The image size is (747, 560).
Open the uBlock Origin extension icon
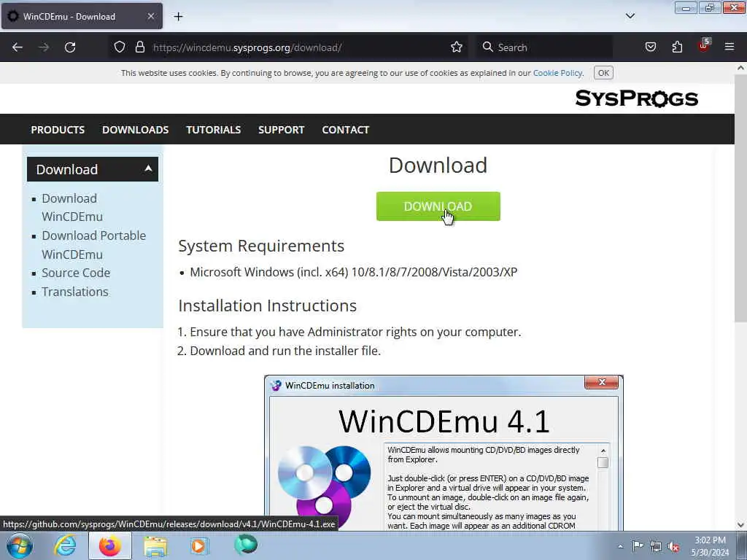click(x=704, y=46)
